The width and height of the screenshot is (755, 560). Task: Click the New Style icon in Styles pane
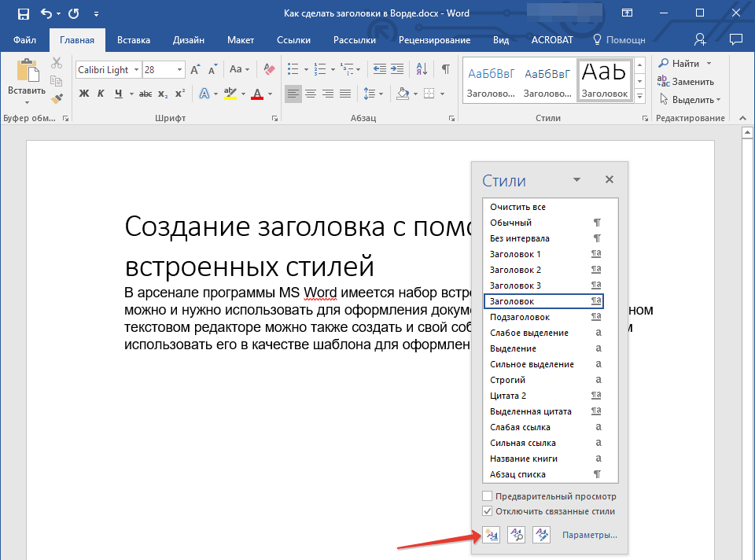[x=492, y=536]
